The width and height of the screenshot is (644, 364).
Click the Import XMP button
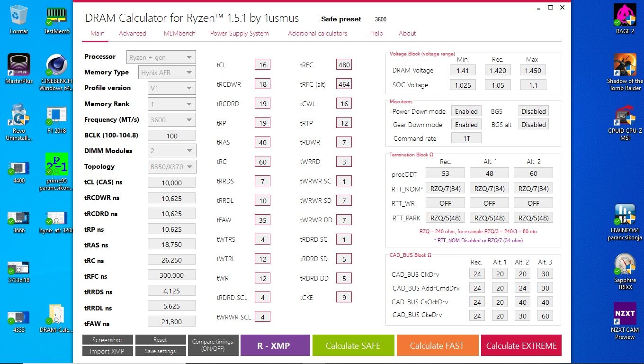click(x=107, y=351)
